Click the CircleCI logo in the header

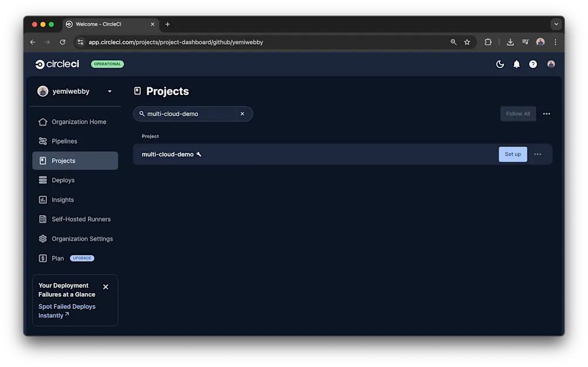[56, 64]
